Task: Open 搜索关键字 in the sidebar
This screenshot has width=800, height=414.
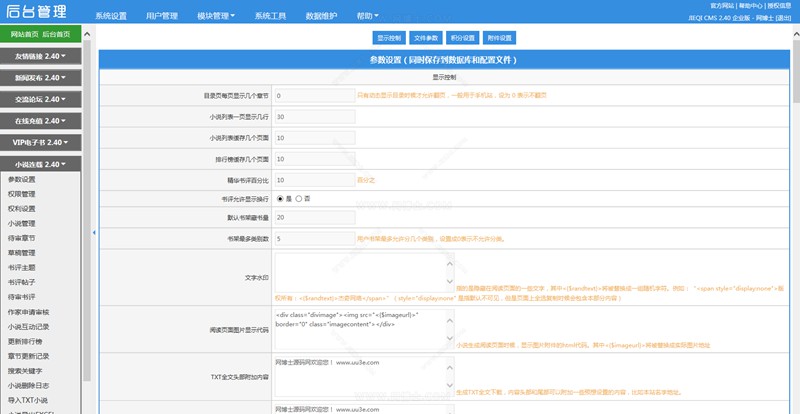Action: [x=25, y=371]
